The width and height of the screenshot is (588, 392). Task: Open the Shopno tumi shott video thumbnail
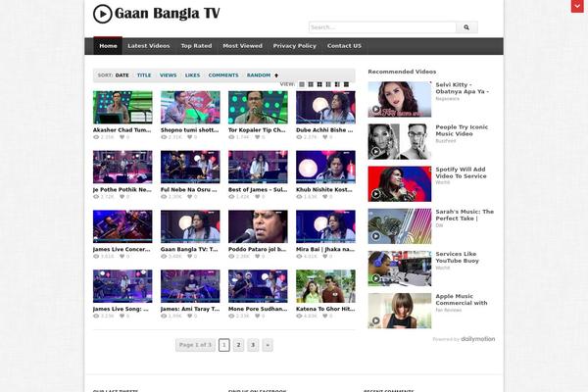[190, 107]
